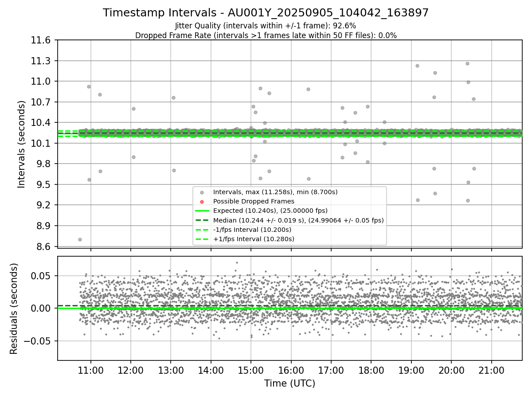Click the x-axis tick label '12:00'

[x=131, y=370]
